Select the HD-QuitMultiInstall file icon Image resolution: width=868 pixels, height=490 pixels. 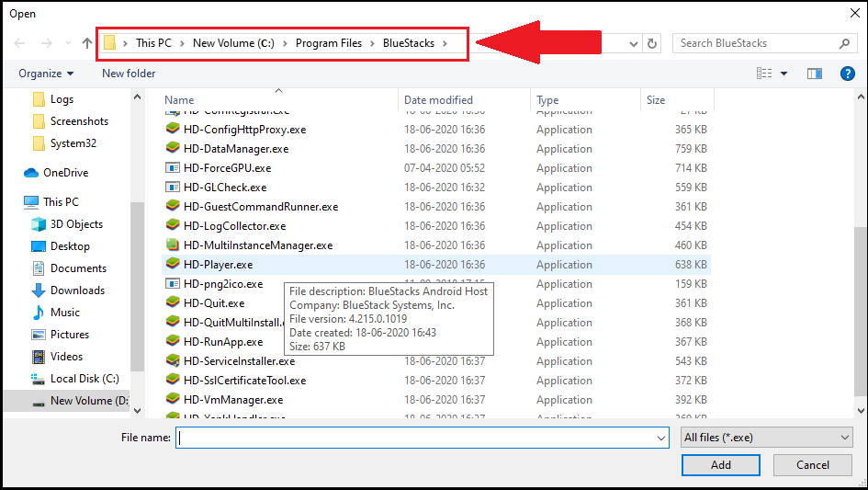[x=173, y=322]
